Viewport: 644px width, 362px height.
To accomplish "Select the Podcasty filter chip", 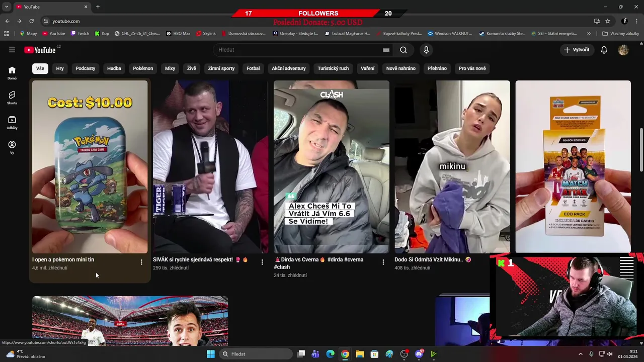I will coord(86,68).
